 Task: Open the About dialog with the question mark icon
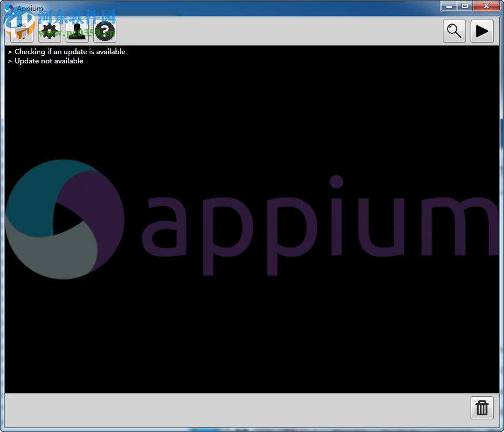[104, 31]
